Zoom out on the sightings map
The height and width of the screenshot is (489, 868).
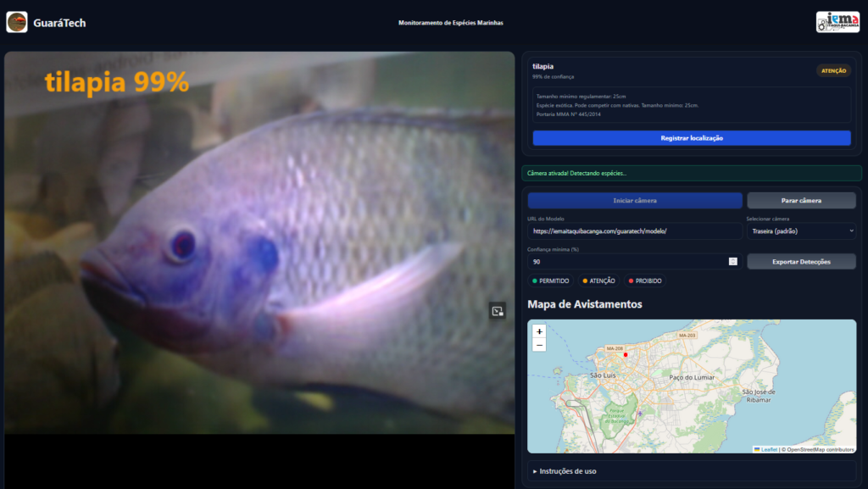(539, 345)
